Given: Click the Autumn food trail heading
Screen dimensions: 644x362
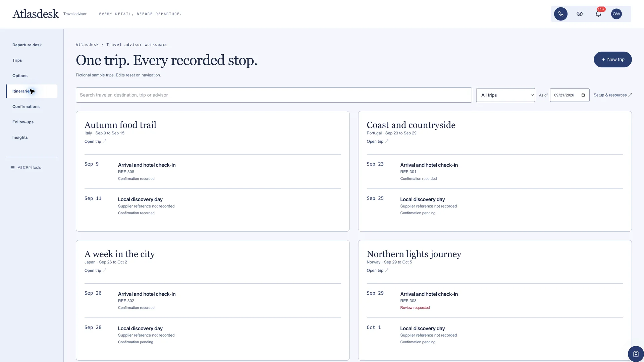Looking at the screenshot, I should [x=120, y=125].
